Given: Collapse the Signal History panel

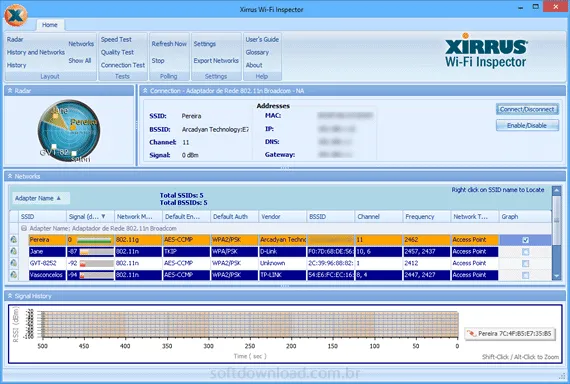Looking at the screenshot, I should 10,296.
